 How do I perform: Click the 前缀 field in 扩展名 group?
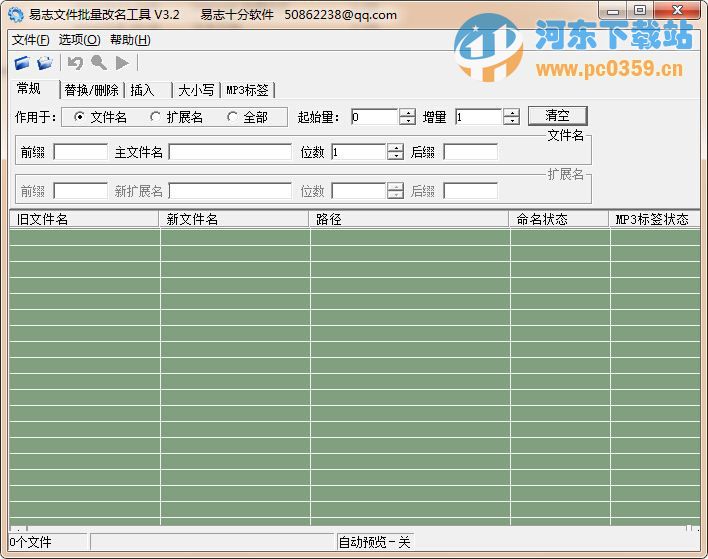(80, 191)
